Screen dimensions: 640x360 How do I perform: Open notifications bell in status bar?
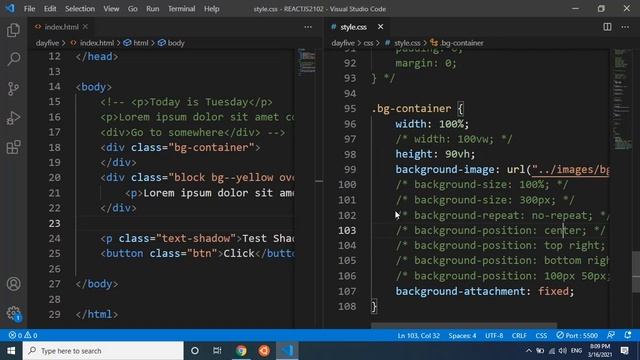[628, 335]
